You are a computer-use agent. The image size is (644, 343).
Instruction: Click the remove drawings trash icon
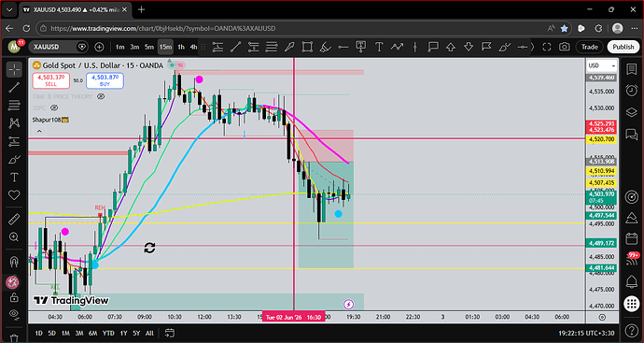[14, 338]
